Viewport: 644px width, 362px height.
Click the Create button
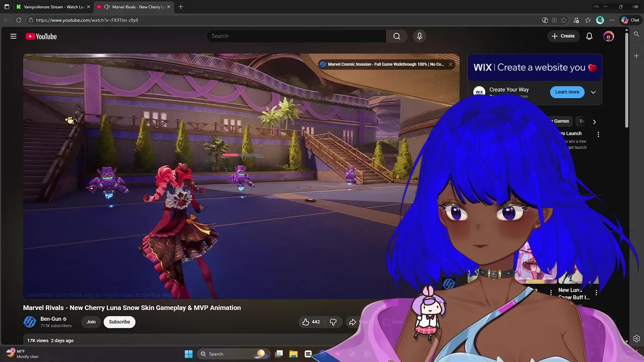click(563, 36)
